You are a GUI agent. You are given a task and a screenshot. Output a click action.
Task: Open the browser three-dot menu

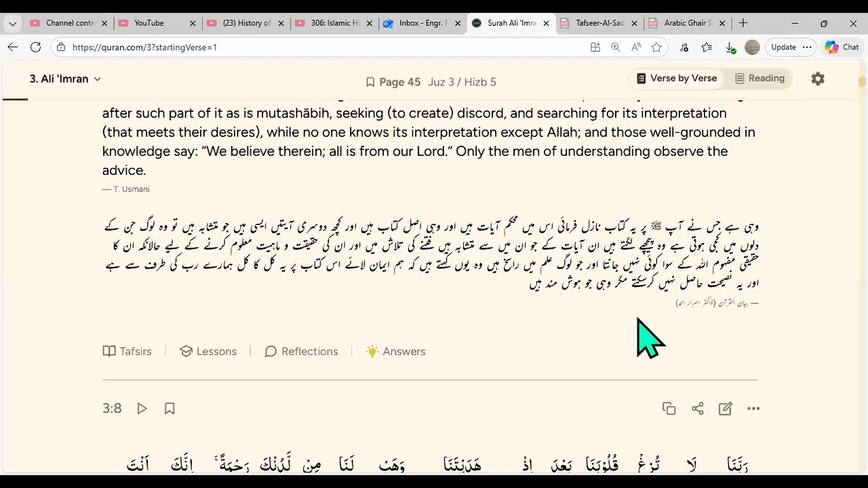click(807, 47)
